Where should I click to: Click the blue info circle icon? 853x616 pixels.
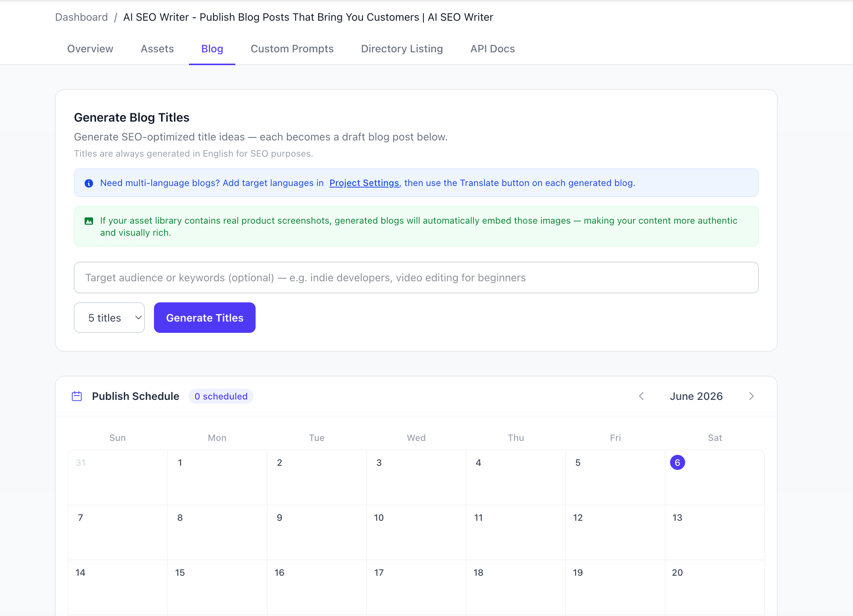pos(89,183)
